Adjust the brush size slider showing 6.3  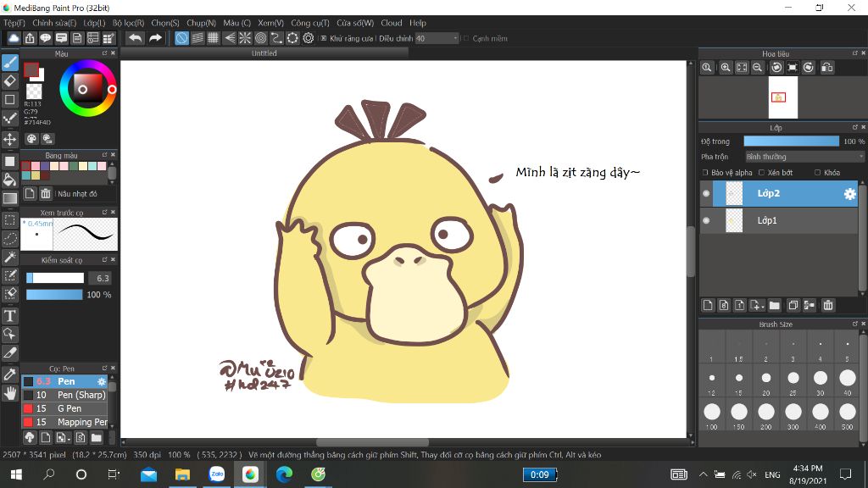tap(55, 278)
